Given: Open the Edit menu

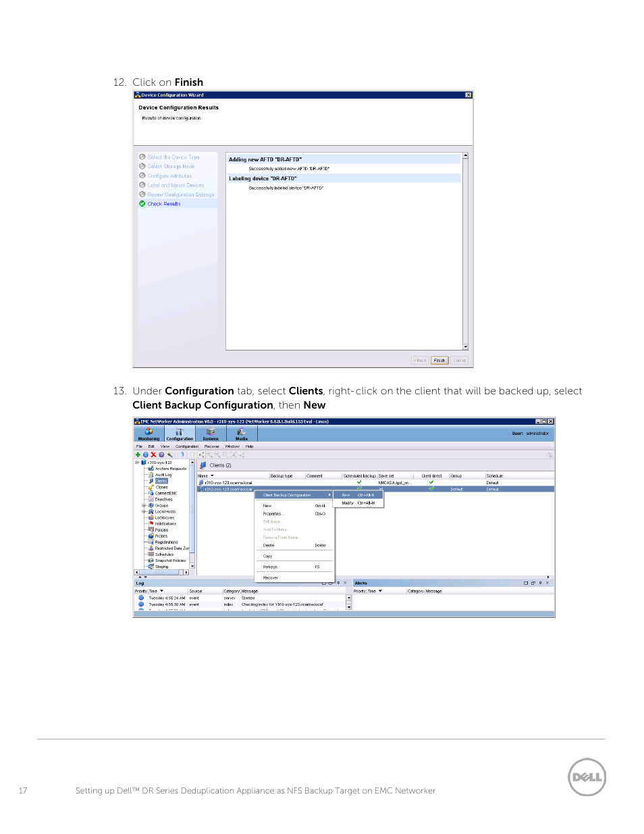Looking at the screenshot, I should pos(152,446).
